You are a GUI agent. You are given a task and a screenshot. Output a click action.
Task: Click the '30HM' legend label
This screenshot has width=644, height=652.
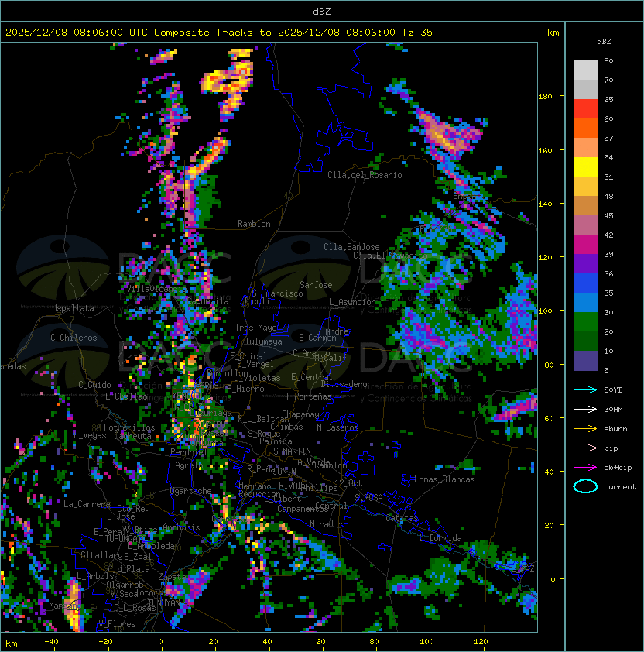[x=613, y=409]
